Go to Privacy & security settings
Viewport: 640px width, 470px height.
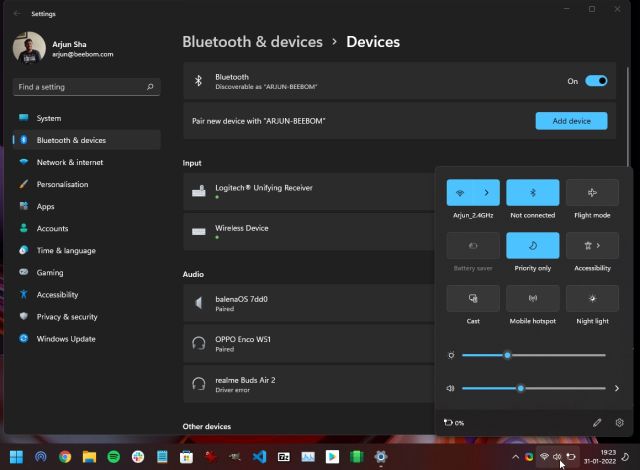point(87,317)
